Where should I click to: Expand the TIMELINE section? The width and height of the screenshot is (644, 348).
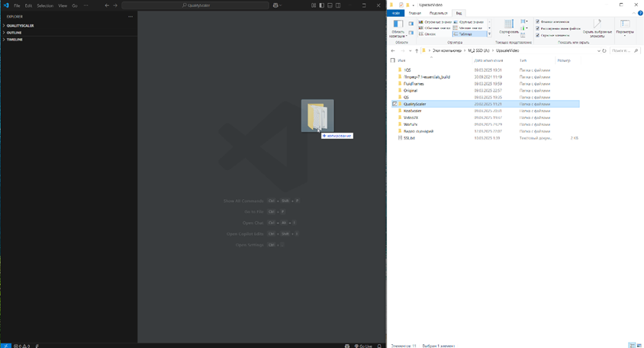tap(69, 40)
